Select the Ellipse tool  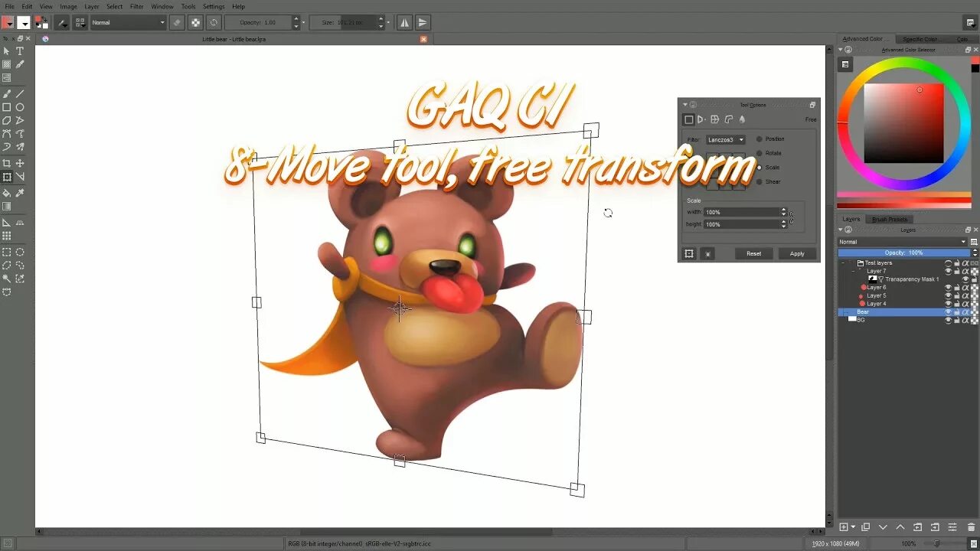(x=20, y=107)
